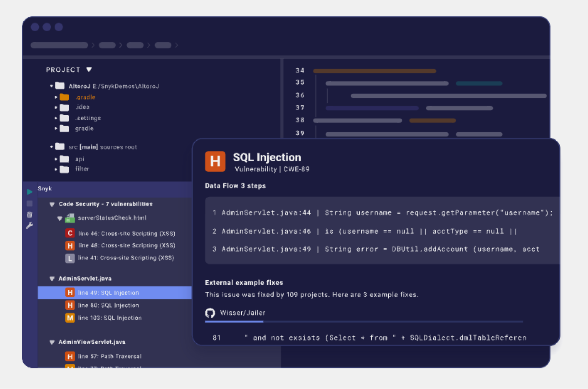Collapse the AdminServlet.java tree node
The image size is (588, 389).
(52, 279)
